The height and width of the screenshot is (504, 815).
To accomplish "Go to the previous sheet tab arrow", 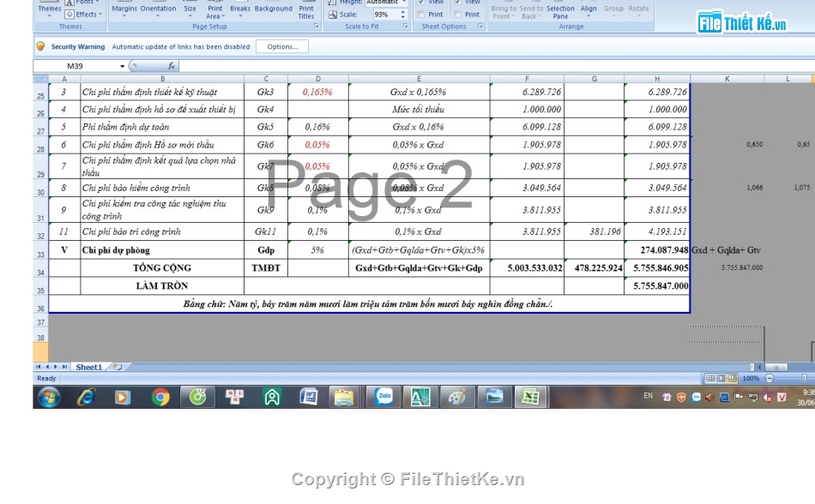I will click(x=47, y=367).
